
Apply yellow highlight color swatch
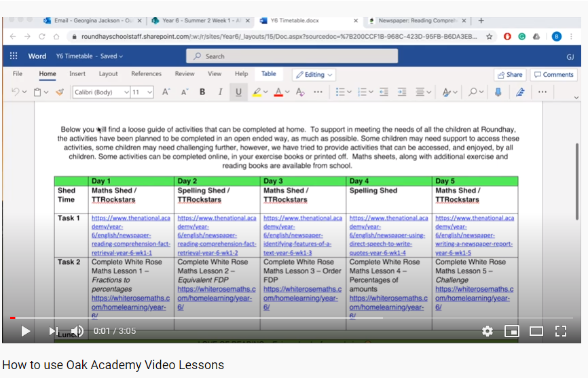tap(257, 92)
